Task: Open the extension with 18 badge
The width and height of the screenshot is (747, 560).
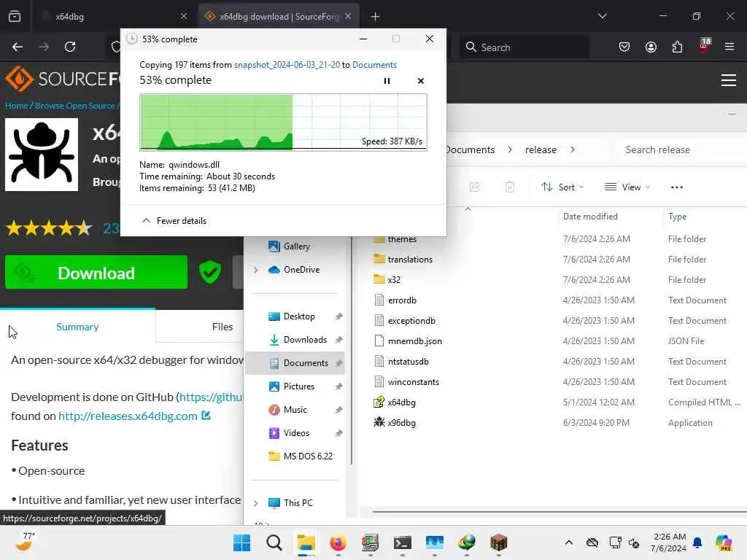Action: [704, 46]
